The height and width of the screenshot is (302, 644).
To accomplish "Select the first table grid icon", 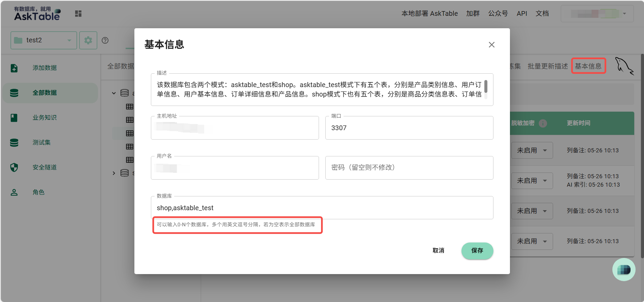I will coord(130,107).
